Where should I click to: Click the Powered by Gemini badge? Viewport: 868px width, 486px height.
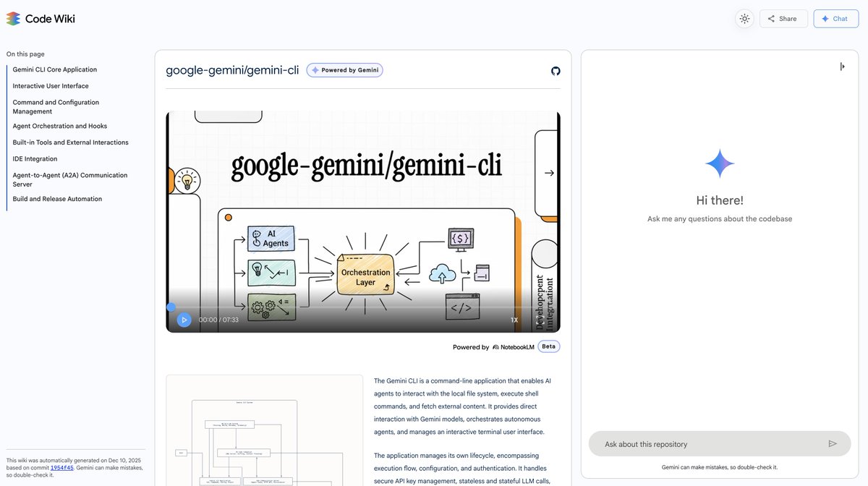(344, 70)
